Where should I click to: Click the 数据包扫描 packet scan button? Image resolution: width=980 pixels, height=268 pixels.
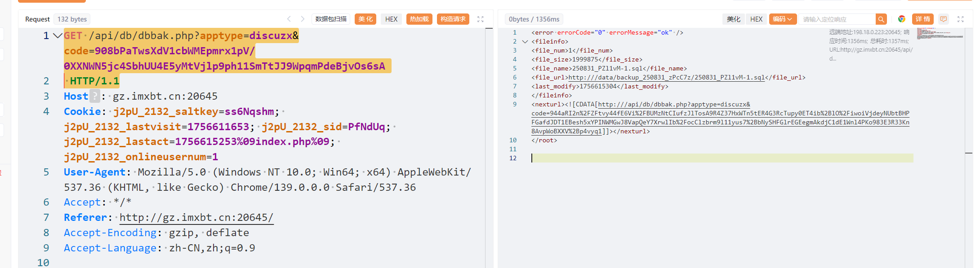(331, 19)
